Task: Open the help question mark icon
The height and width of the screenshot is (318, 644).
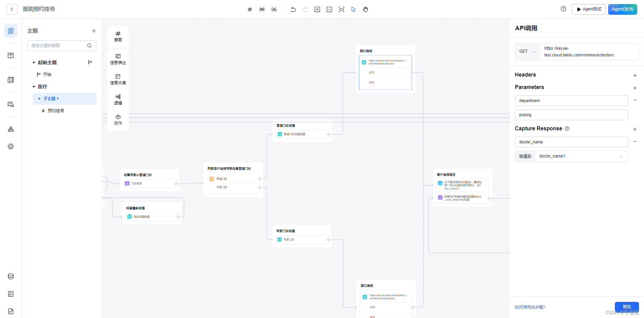Action: pyautogui.click(x=563, y=9)
